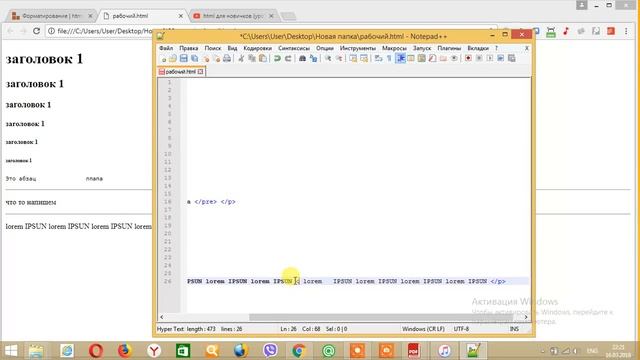
Task: Open Find with binoculars icon
Action: coord(302,58)
